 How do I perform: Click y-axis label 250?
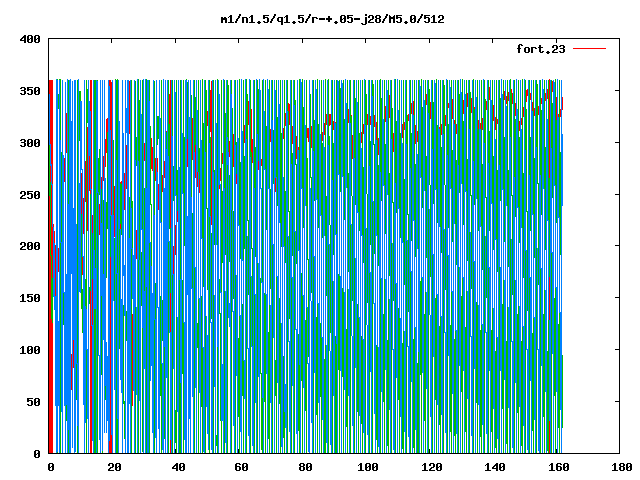(30, 195)
